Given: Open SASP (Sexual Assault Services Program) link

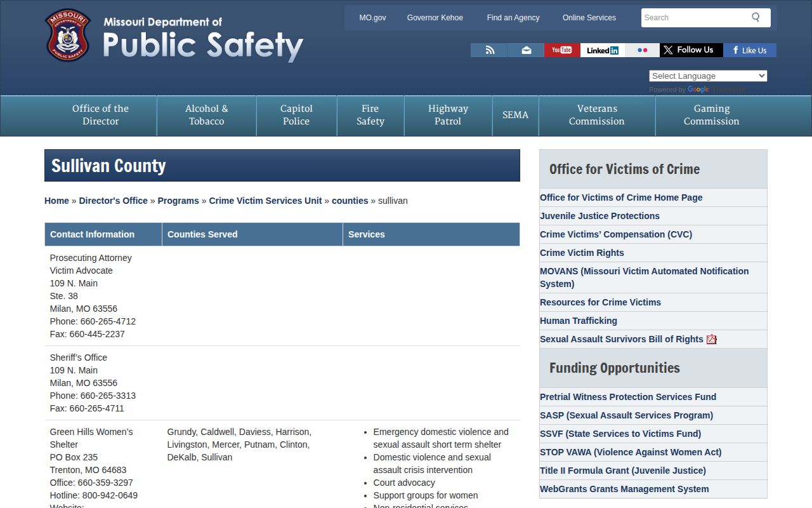Looking at the screenshot, I should [x=626, y=415].
